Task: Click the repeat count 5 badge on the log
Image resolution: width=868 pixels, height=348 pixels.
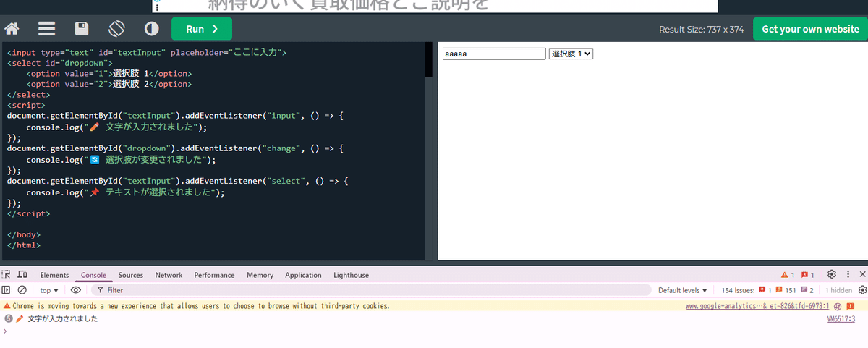Action: (x=8, y=319)
